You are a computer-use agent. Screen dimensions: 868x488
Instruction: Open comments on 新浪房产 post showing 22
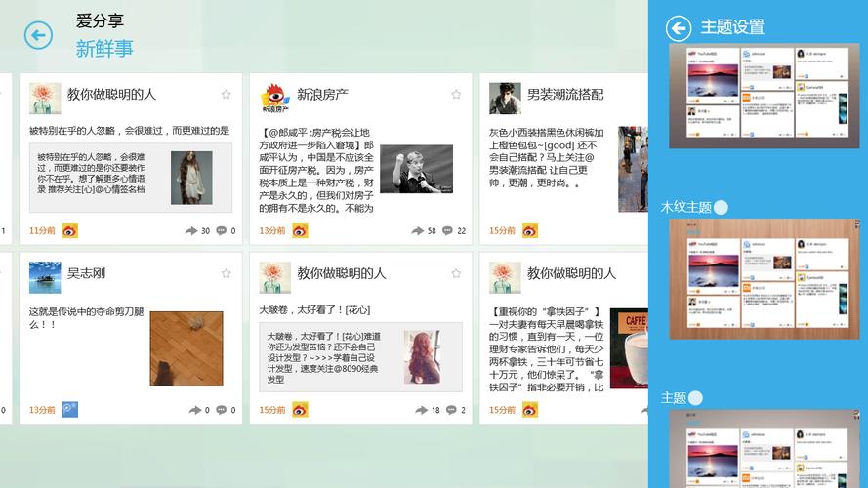click(447, 230)
